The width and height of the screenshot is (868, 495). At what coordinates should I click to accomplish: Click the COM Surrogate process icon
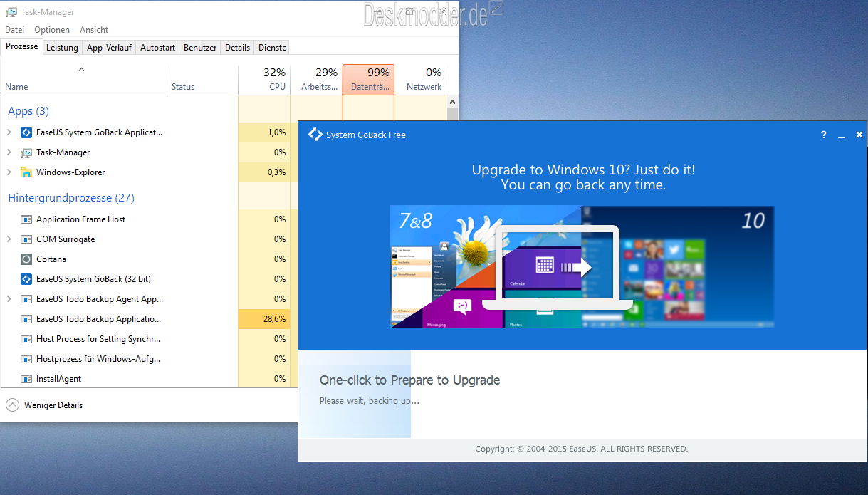26,239
